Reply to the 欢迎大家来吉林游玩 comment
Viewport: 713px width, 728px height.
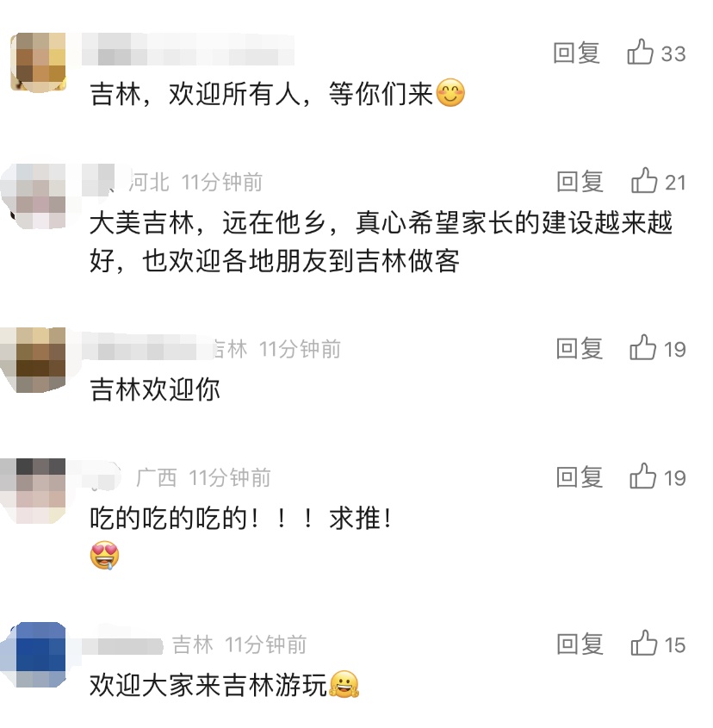(580, 644)
